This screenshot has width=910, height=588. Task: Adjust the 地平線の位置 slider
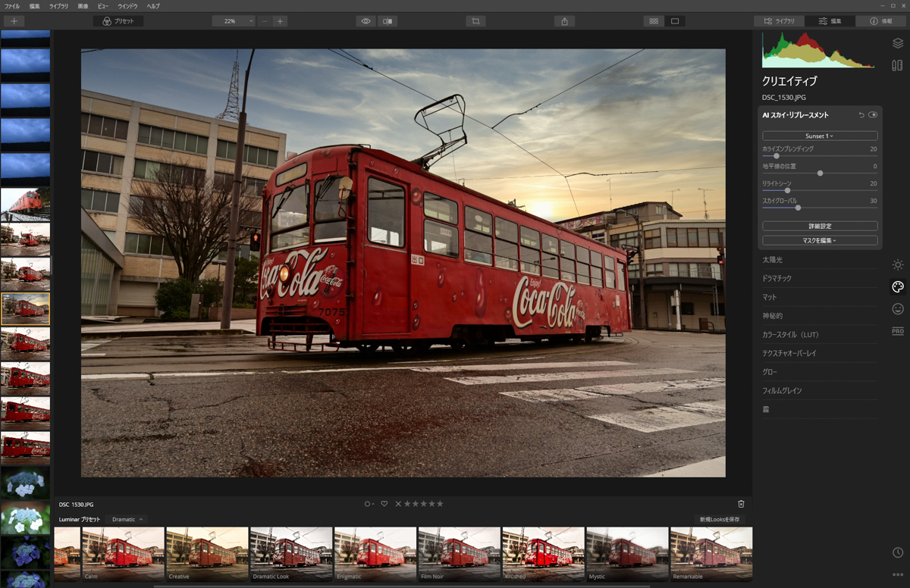click(820, 174)
